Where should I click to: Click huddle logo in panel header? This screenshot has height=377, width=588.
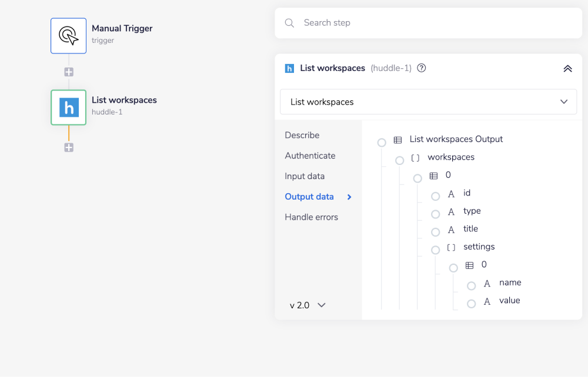(289, 68)
